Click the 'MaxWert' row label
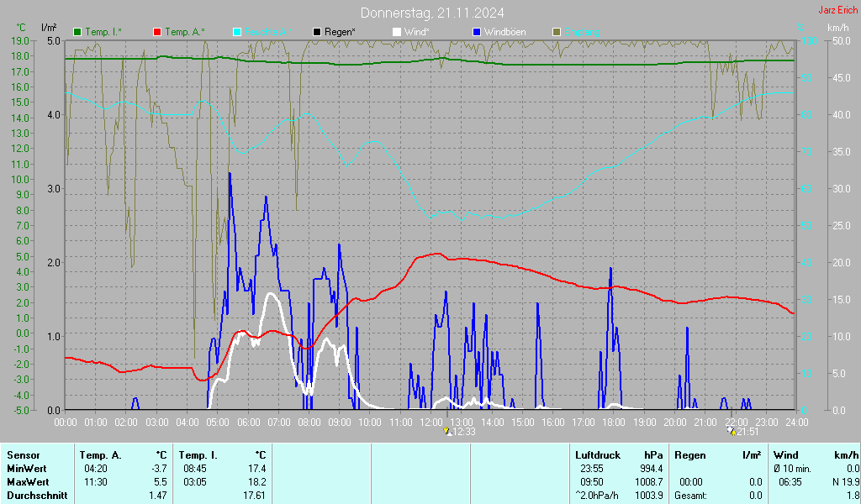This screenshot has width=861, height=504. pyautogui.click(x=28, y=482)
